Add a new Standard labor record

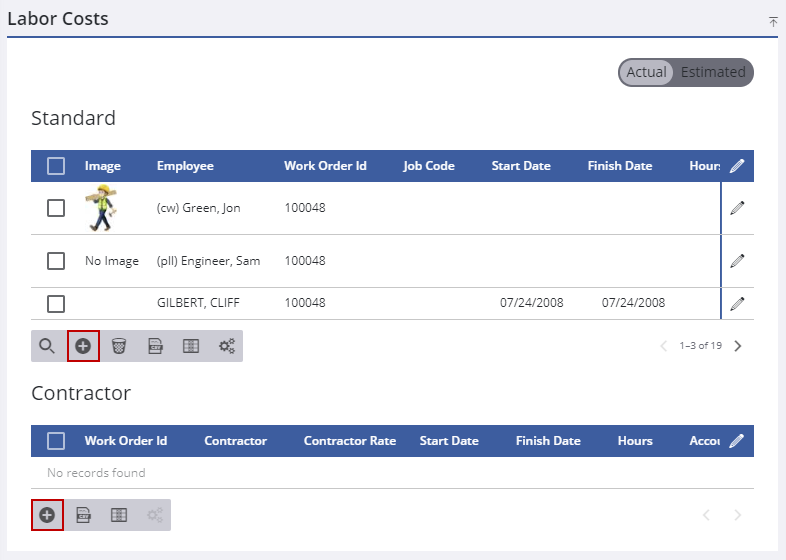click(83, 346)
